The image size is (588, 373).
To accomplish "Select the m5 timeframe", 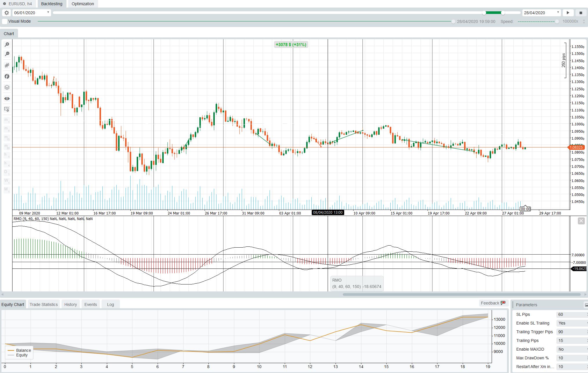I will [x=6, y=129].
